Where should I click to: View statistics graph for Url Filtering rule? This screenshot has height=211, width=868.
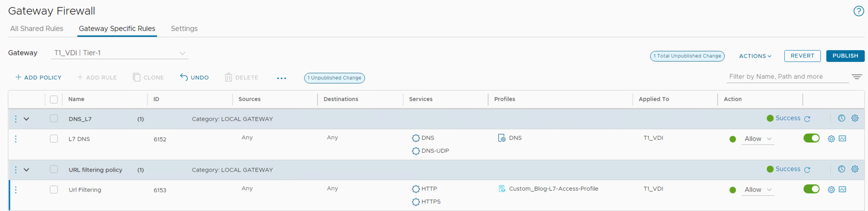843,189
